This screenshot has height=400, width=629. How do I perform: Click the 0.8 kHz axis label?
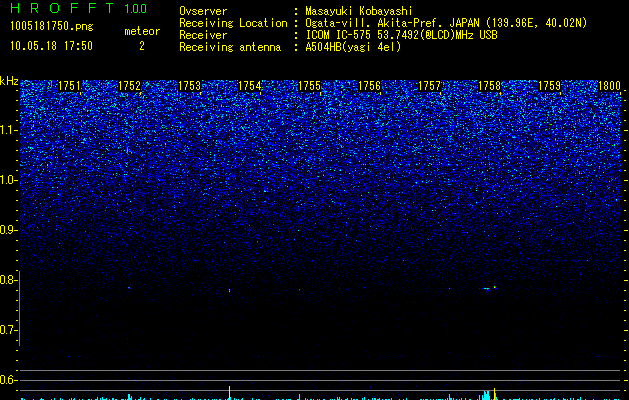8,280
